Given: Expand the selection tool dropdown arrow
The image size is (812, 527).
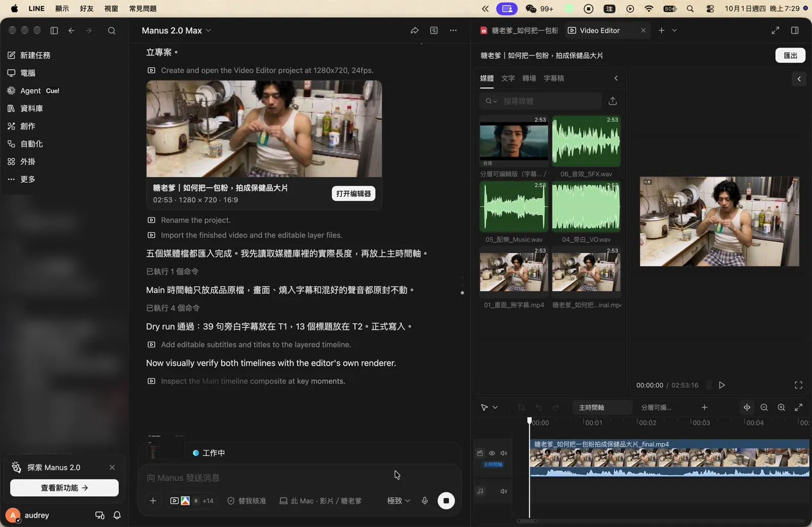Looking at the screenshot, I should tap(495, 407).
